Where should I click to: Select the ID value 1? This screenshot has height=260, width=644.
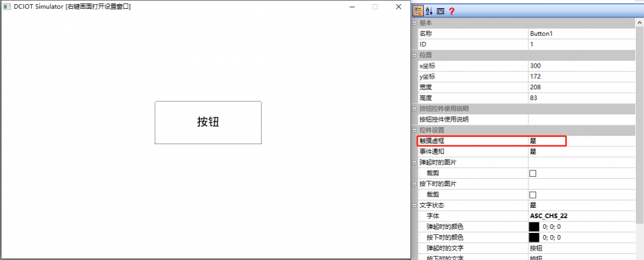pyautogui.click(x=582, y=44)
